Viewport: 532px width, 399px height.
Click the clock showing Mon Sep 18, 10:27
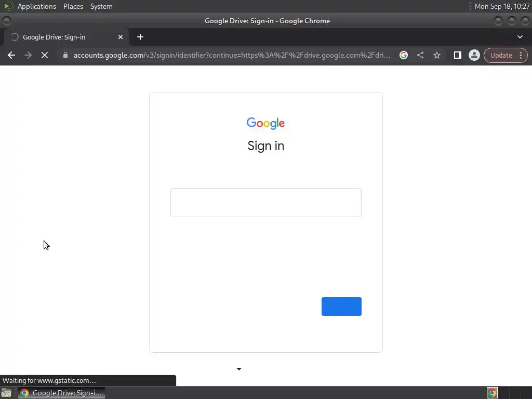(502, 6)
